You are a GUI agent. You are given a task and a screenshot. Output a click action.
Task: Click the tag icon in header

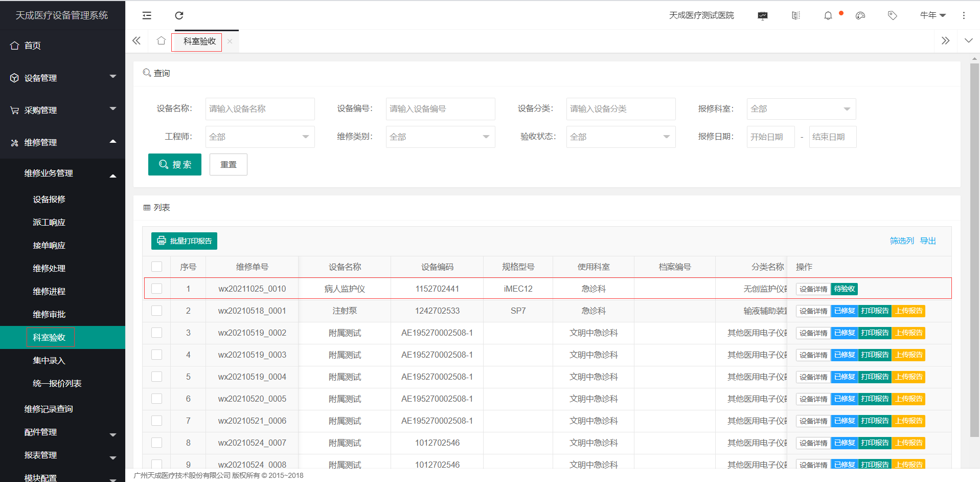pyautogui.click(x=893, y=16)
